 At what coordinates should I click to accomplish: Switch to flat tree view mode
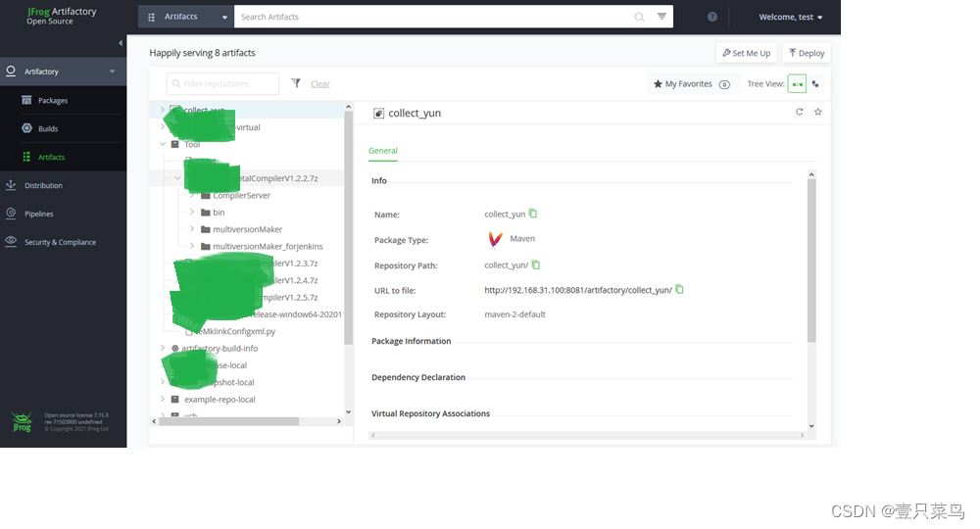(815, 83)
